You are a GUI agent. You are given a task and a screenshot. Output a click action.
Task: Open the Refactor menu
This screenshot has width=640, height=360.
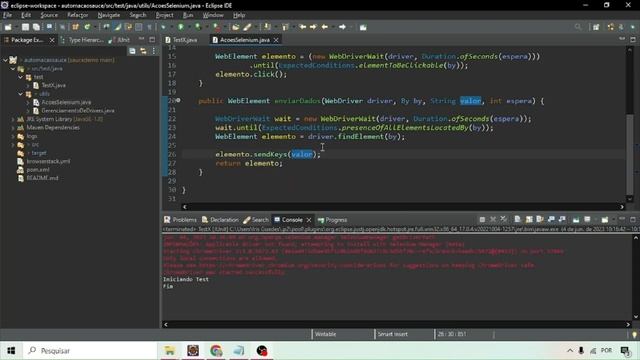coord(78,15)
